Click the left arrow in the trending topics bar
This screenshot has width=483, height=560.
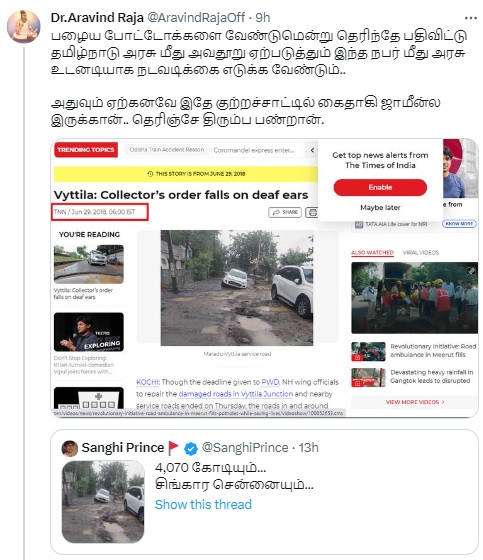[312, 150]
